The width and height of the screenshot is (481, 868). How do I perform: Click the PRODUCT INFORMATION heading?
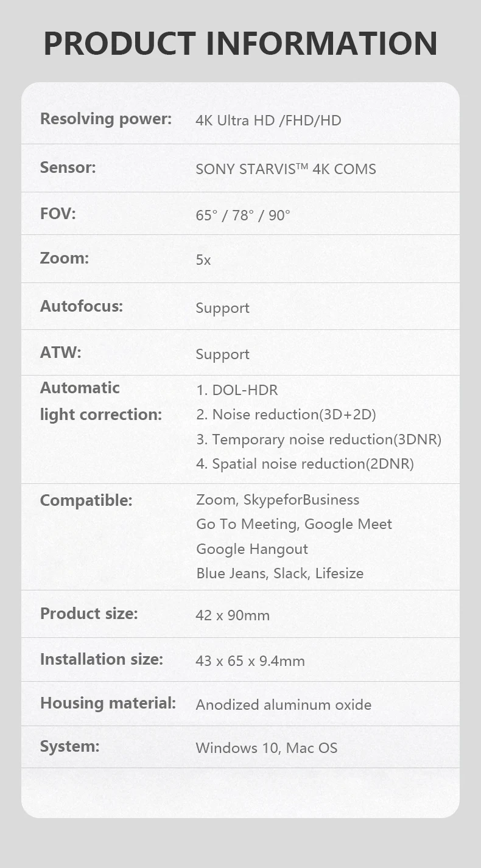pyautogui.click(x=240, y=43)
